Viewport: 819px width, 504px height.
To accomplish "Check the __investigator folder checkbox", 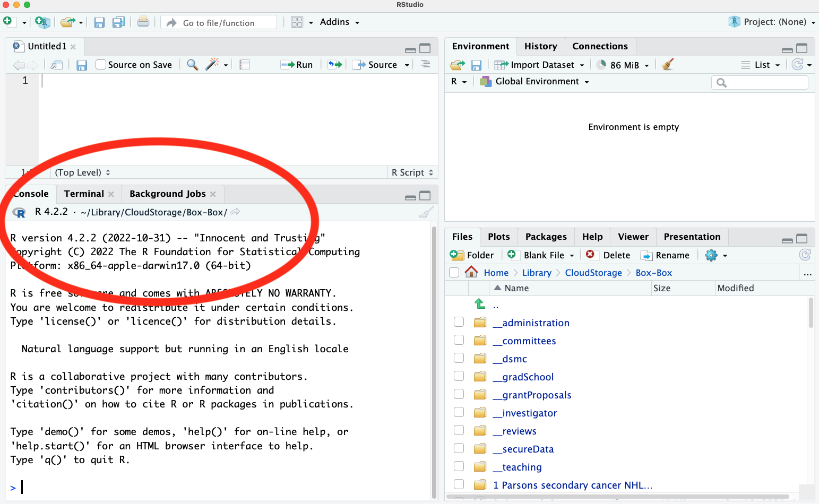I will click(459, 412).
